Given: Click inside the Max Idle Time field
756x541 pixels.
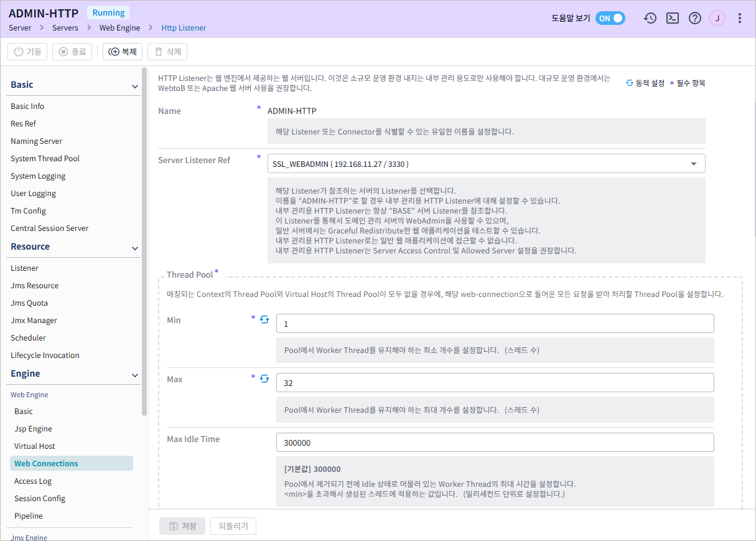Looking at the screenshot, I should coord(495,442).
